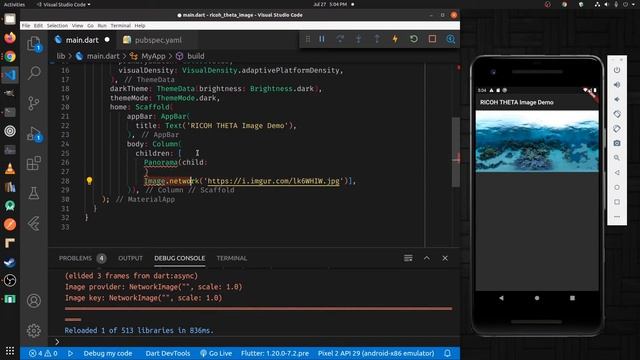Open the Accounts icon in the activity bar
This screenshot has width=640, height=360.
click(x=34, y=301)
